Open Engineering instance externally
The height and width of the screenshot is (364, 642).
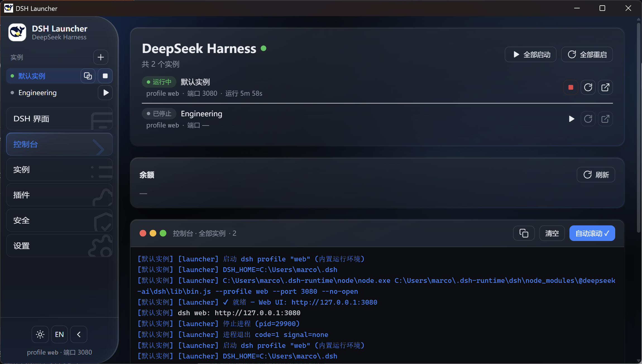(605, 119)
